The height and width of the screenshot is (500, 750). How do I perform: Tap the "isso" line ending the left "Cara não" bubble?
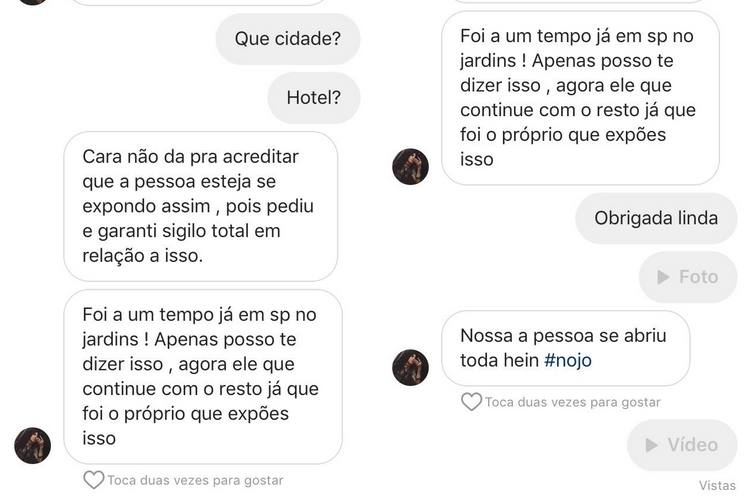[x=182, y=255]
